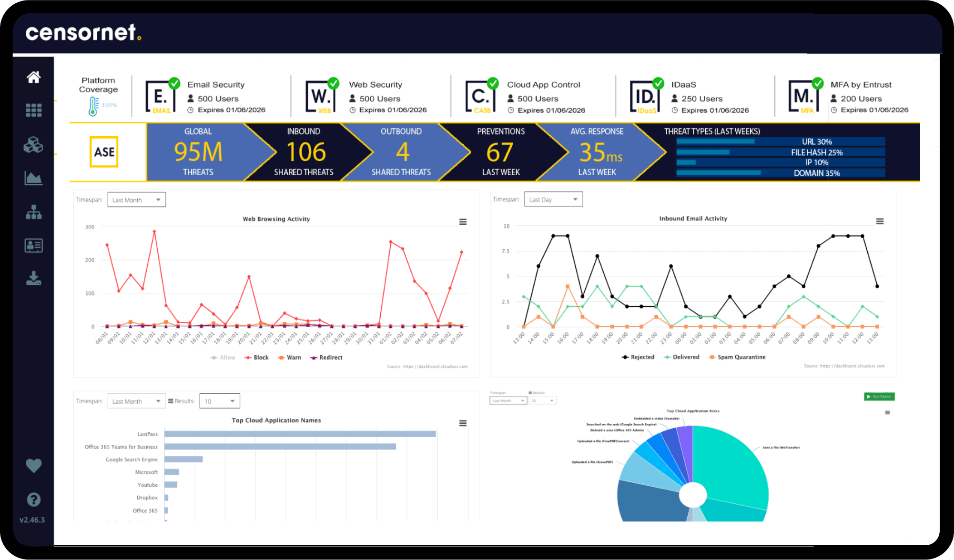
Task: Click the LastPass bar in cloud apps chart
Action: 300,434
